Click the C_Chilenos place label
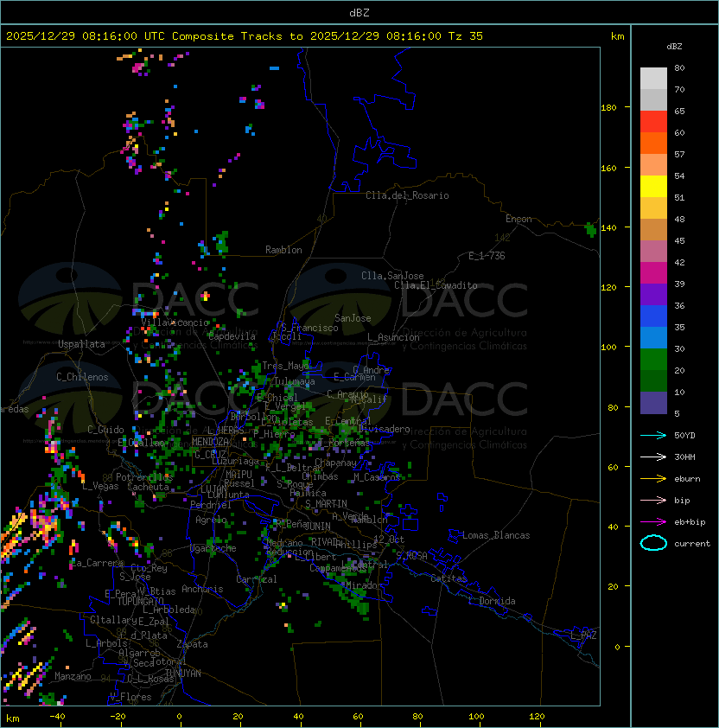The height and width of the screenshot is (728, 719). (x=82, y=377)
